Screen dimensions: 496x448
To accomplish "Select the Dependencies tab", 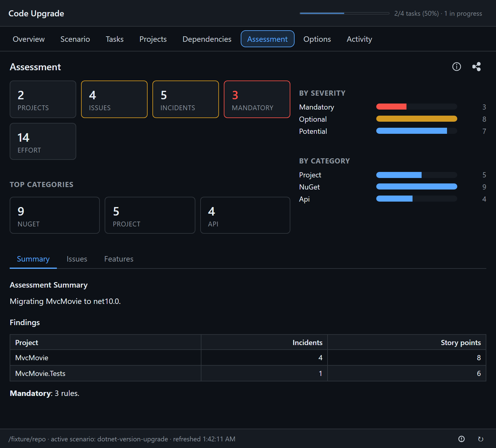I will click(x=207, y=39).
